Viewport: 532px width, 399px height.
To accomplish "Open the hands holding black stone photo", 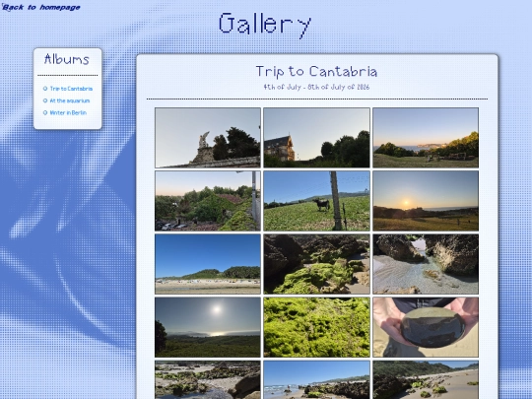I will [x=426, y=327].
